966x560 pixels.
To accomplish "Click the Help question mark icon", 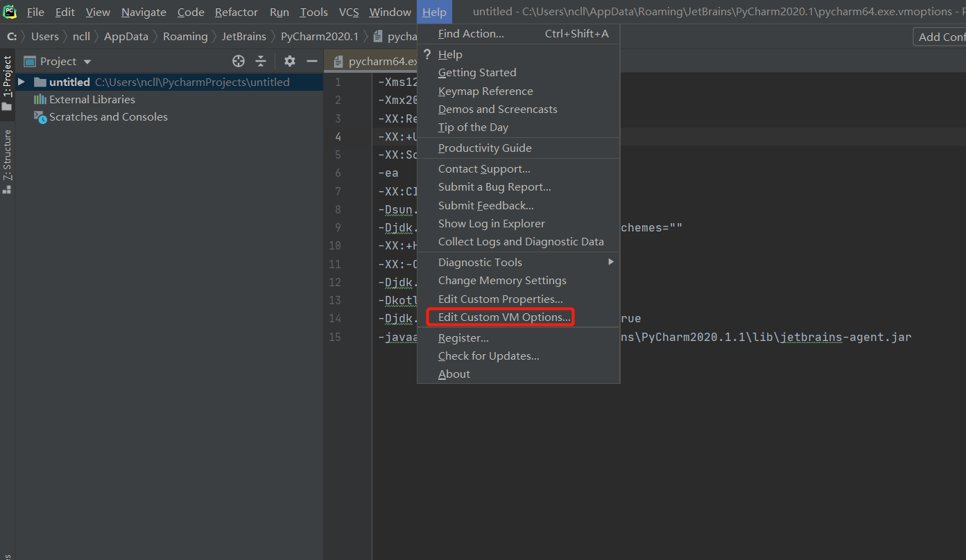I will [427, 54].
